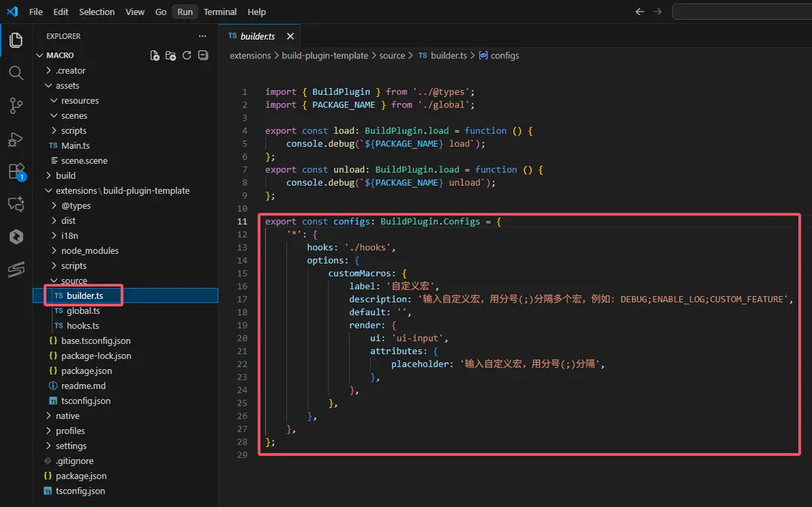This screenshot has height=507, width=812.
Task: Open the Extensions view with badge
Action: click(x=16, y=172)
